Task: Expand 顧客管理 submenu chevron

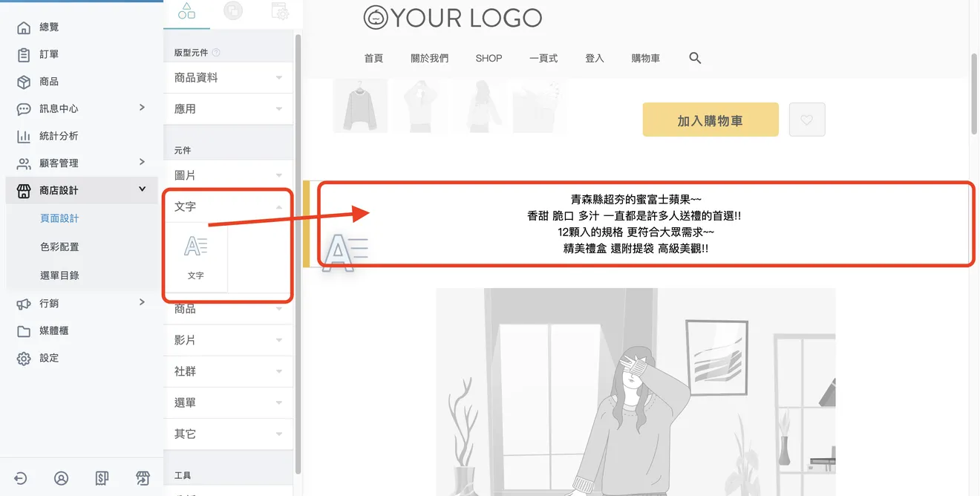Action: tap(142, 162)
